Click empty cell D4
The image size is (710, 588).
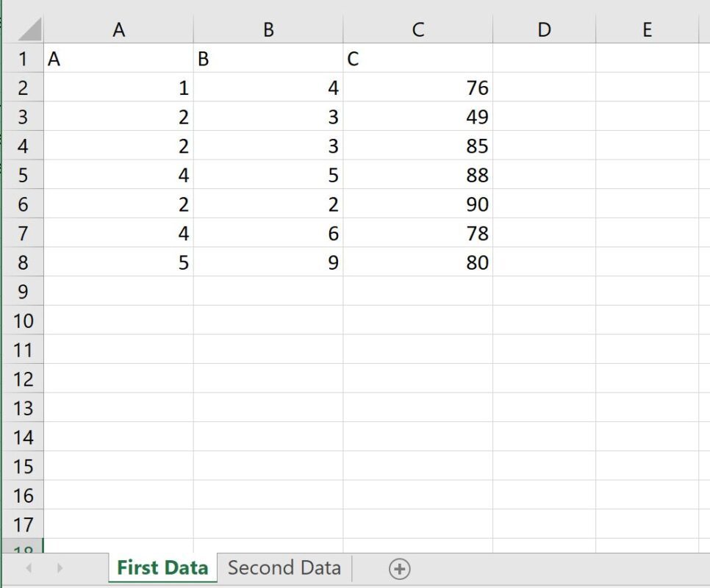(x=545, y=146)
